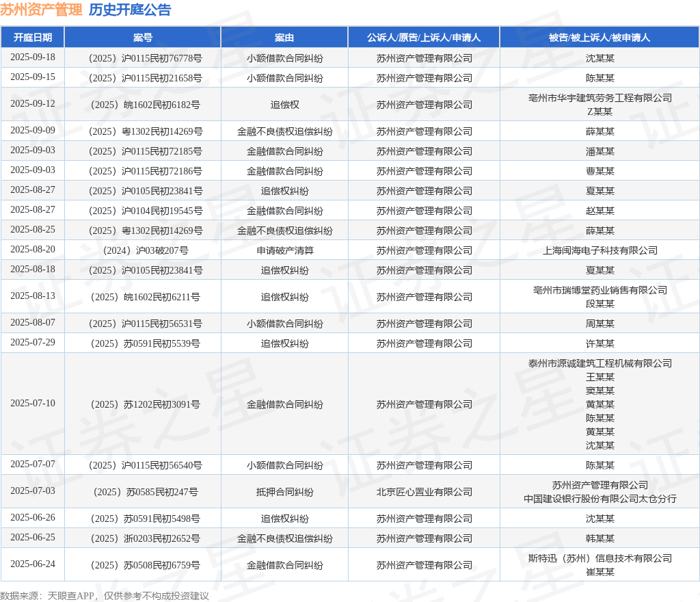The width and height of the screenshot is (700, 602).
Task: Select date cell 2025-09-09
Action: point(33,131)
